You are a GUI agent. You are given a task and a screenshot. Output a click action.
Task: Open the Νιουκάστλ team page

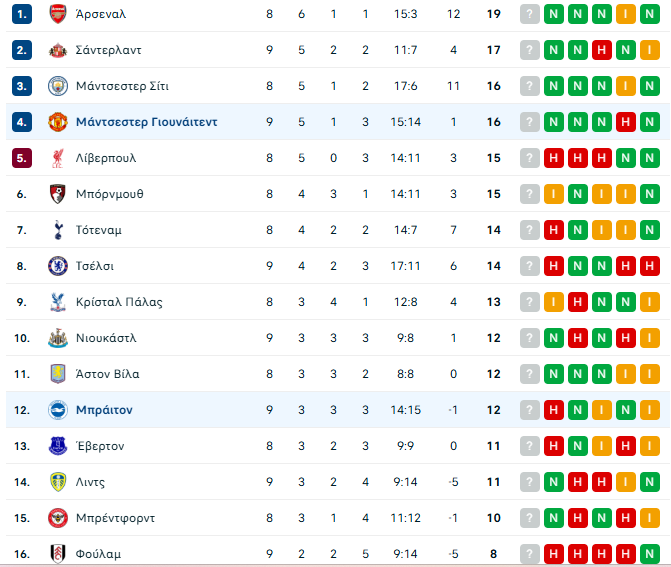106,338
